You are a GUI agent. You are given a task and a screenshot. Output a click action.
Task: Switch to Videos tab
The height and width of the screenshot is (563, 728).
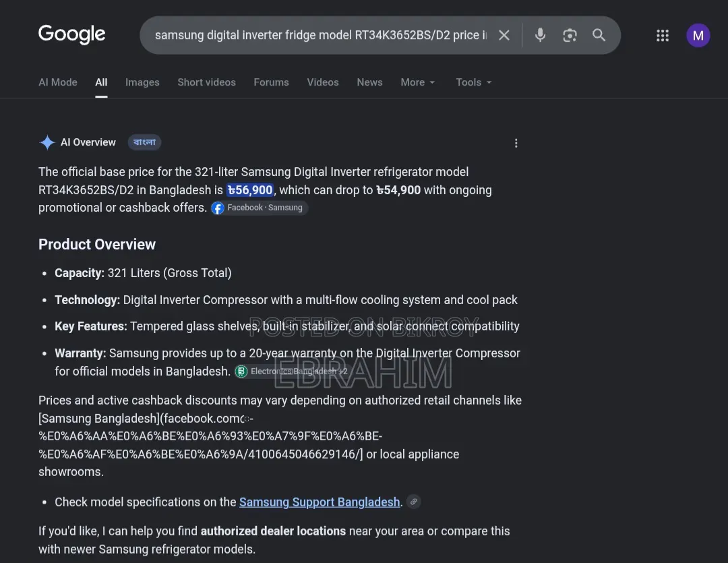[x=323, y=82]
